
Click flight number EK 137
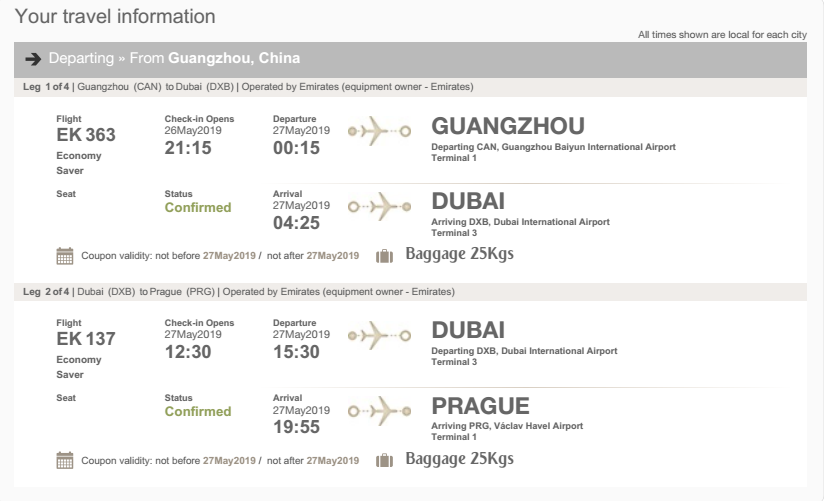coord(86,339)
